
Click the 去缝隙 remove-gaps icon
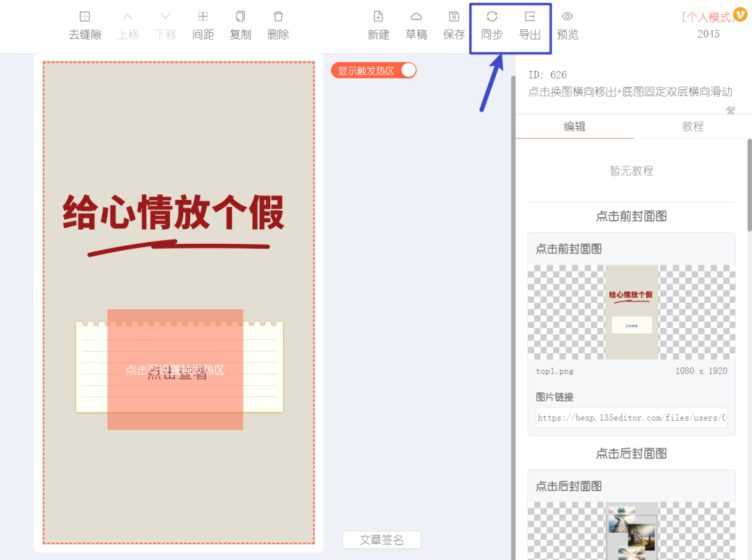pyautogui.click(x=85, y=17)
